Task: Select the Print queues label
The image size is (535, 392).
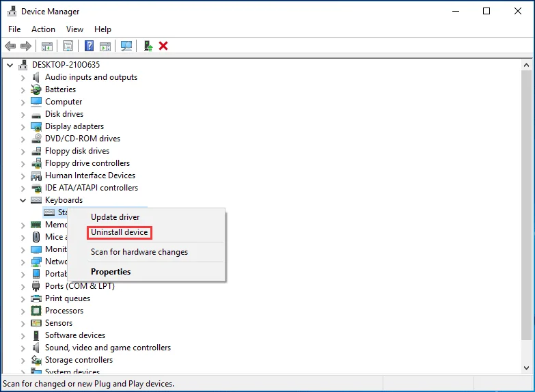Action: coord(68,298)
